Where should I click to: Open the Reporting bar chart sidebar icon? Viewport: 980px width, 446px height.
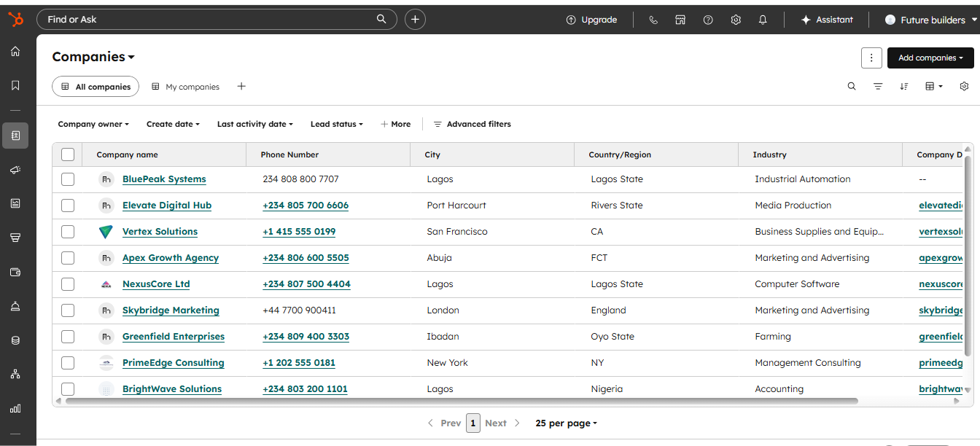(15, 409)
